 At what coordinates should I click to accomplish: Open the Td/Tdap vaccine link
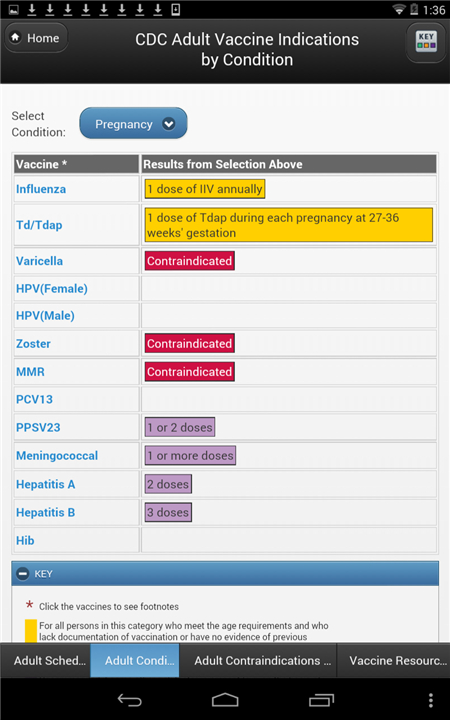pos(39,225)
